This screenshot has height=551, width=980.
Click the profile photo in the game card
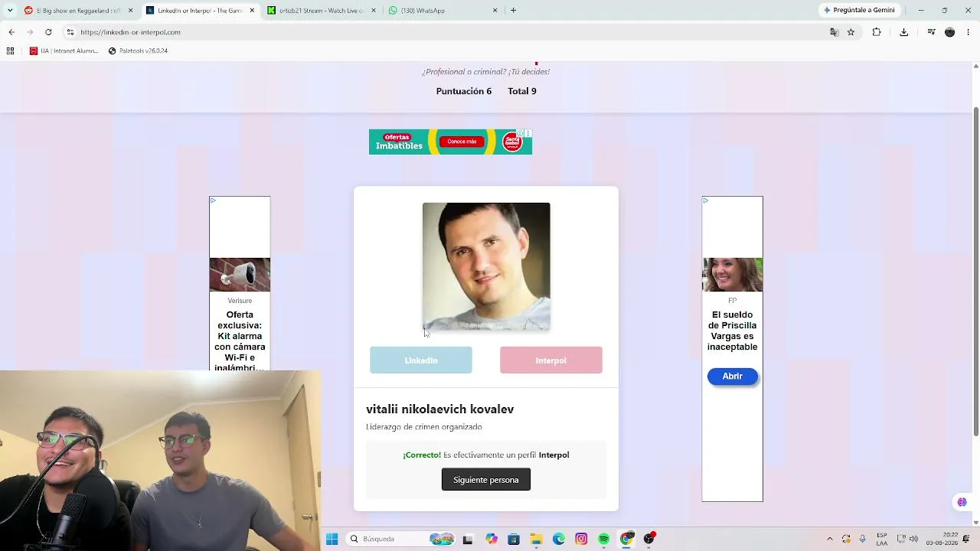point(486,266)
